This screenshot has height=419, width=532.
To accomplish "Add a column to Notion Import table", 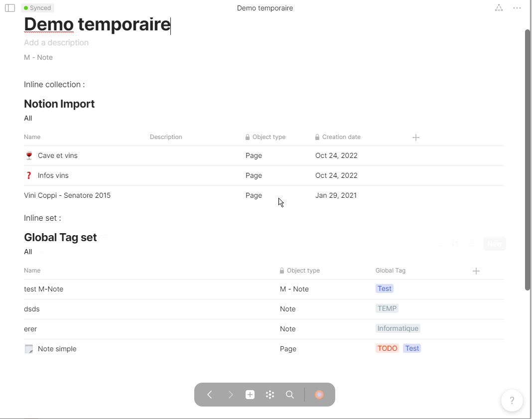I will [x=416, y=138].
